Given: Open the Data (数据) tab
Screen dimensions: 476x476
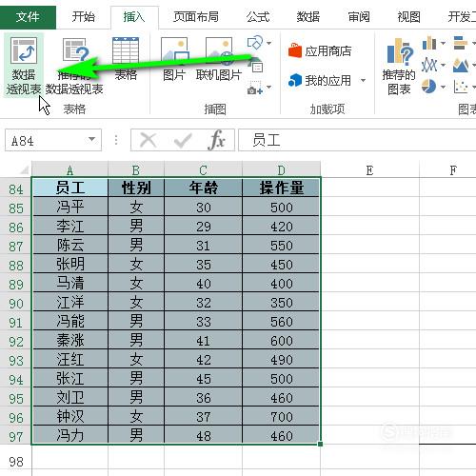Looking at the screenshot, I should pos(308,17).
